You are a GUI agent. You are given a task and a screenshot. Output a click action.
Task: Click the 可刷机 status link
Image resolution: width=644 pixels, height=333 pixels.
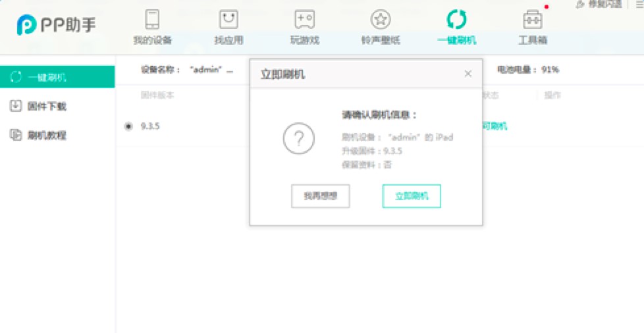click(x=495, y=126)
